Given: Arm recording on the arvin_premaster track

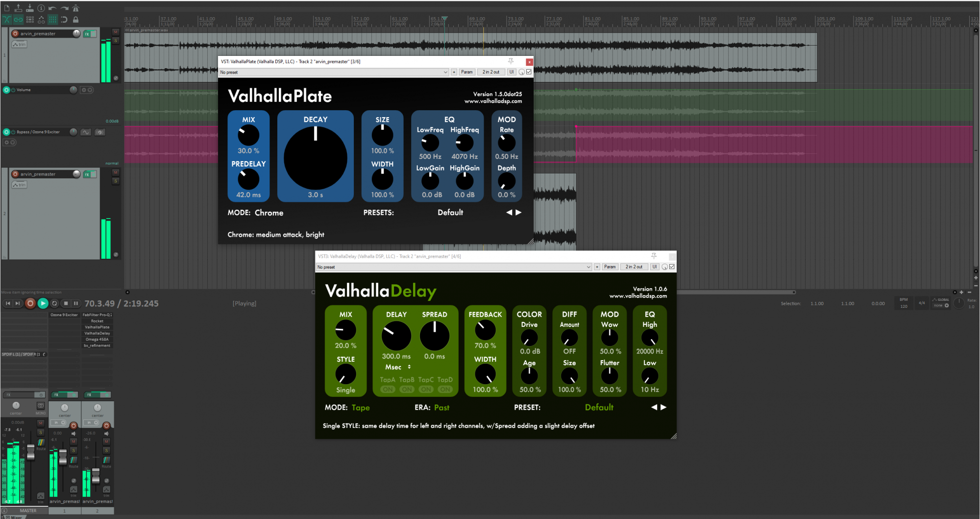Looking at the screenshot, I should [x=15, y=33].
